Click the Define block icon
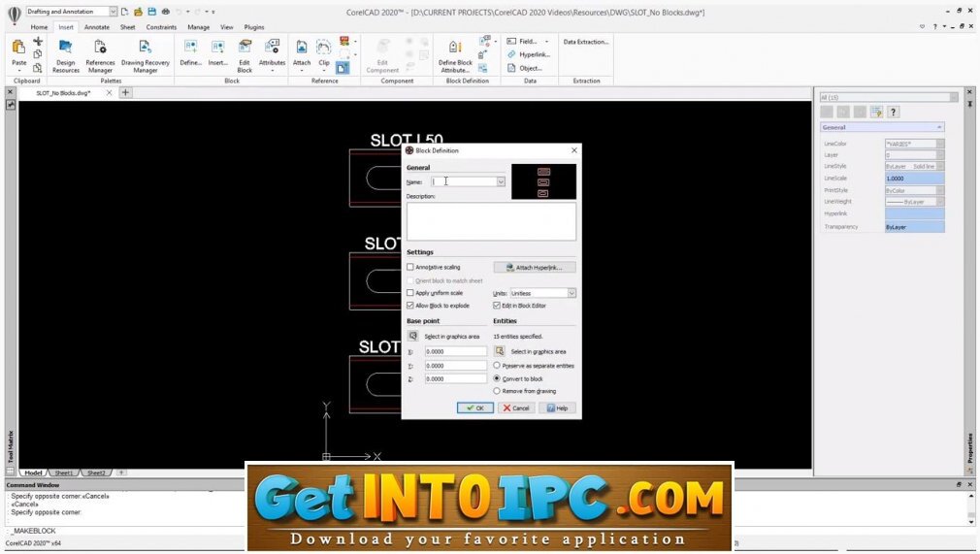The height and width of the screenshot is (554, 980). 190,48
